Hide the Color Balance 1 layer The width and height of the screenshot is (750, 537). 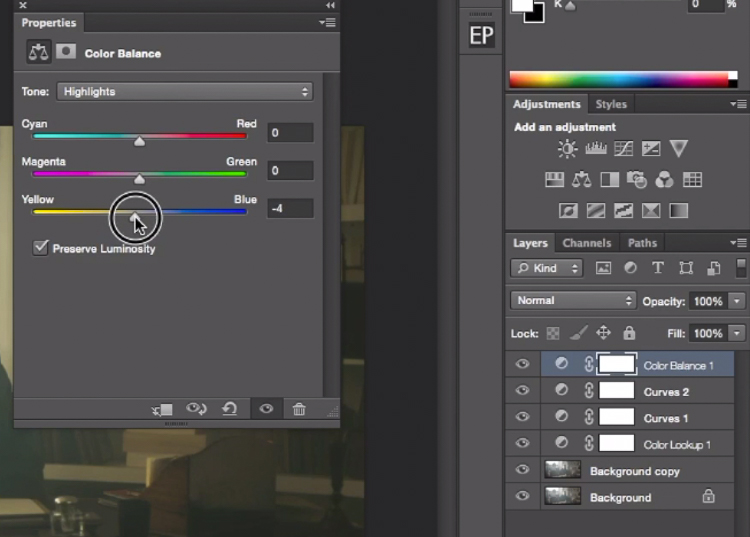pos(522,364)
